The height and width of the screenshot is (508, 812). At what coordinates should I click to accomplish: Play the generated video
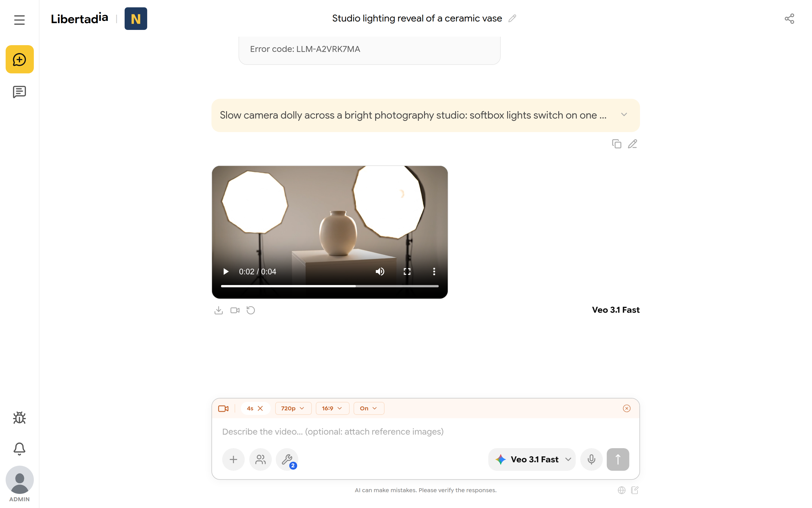tap(226, 271)
